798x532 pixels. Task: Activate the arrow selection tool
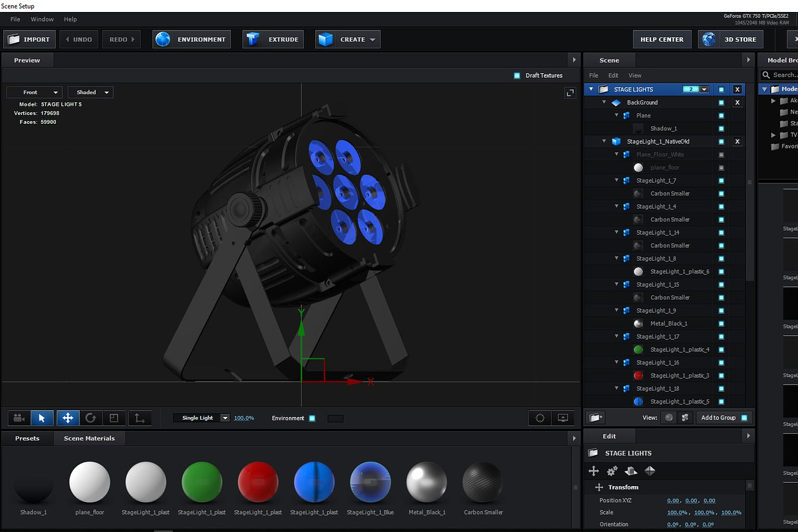point(42,418)
